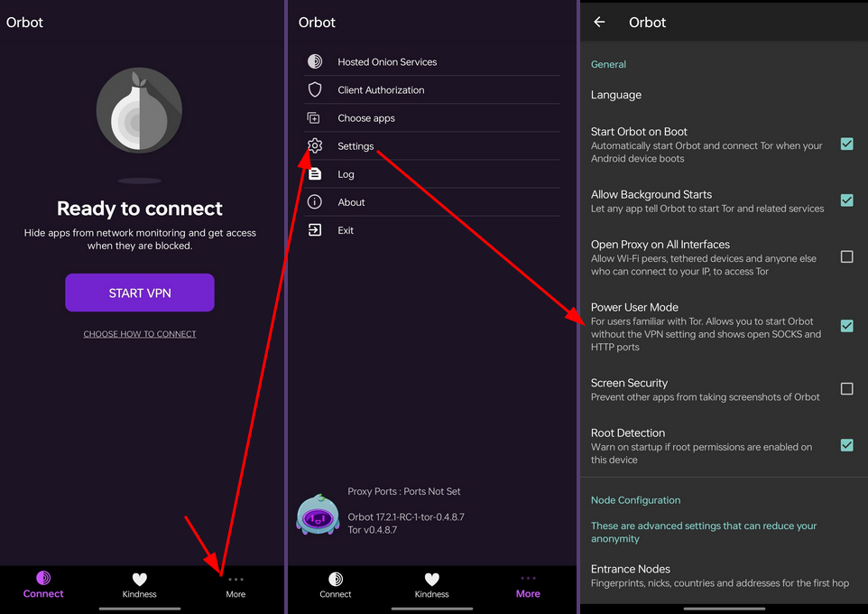Click Choose apps icon
The width and height of the screenshot is (868, 614).
[314, 118]
